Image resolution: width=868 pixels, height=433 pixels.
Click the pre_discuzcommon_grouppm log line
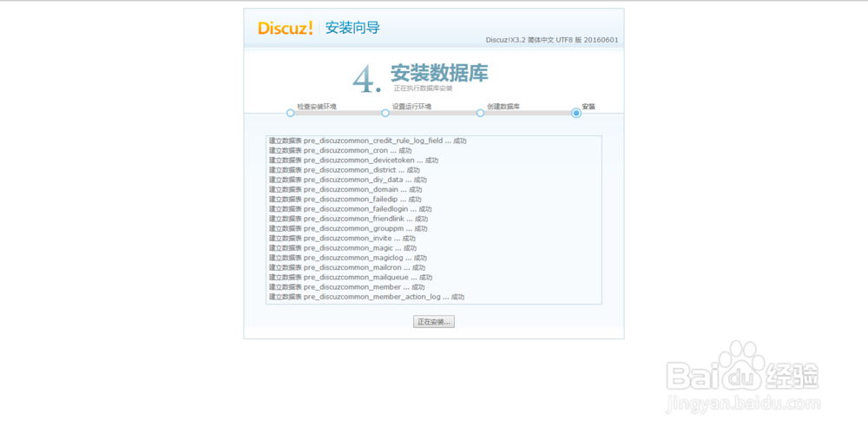pyautogui.click(x=348, y=229)
